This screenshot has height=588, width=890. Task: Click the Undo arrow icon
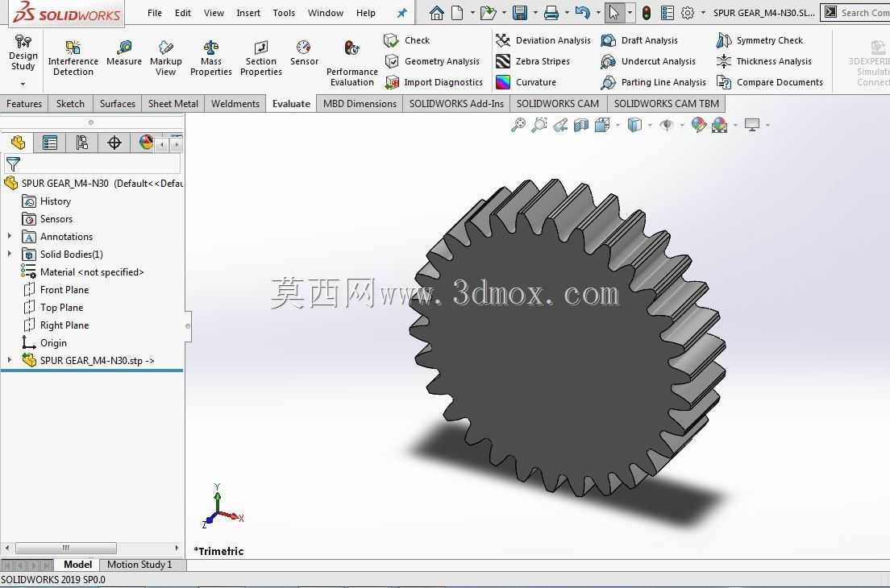coord(582,12)
